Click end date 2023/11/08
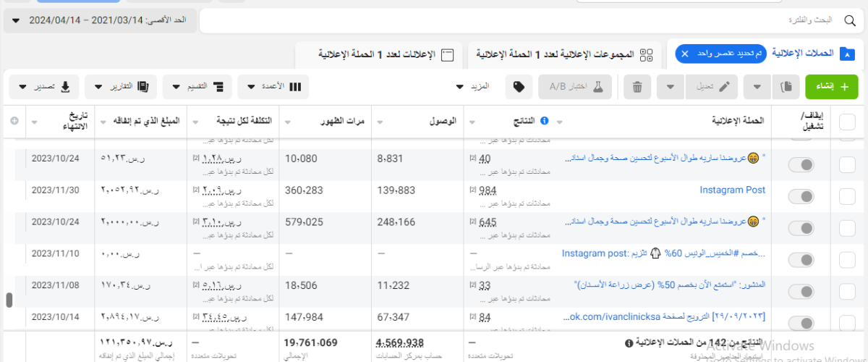The image size is (868, 362). pos(54,286)
